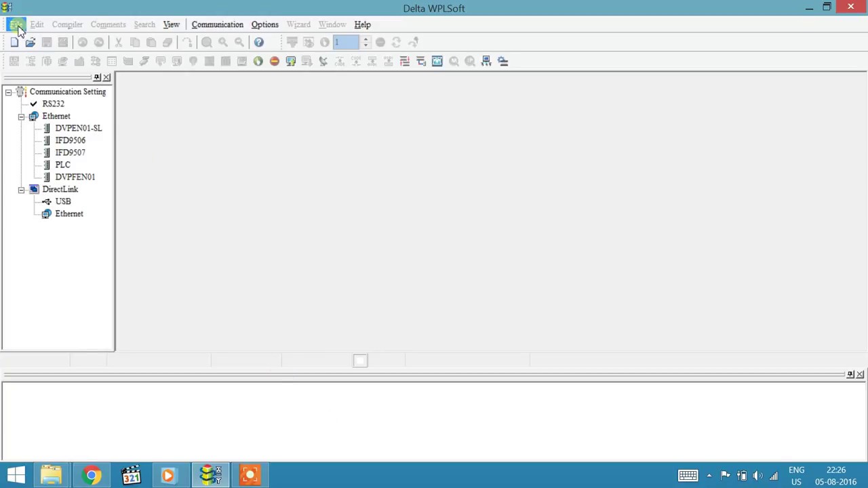Click inside the empty output message area
The image size is (868, 488).
434,421
